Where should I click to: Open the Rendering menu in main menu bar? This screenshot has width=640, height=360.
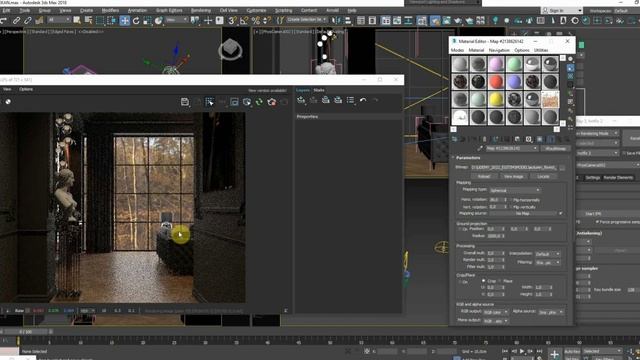click(200, 10)
